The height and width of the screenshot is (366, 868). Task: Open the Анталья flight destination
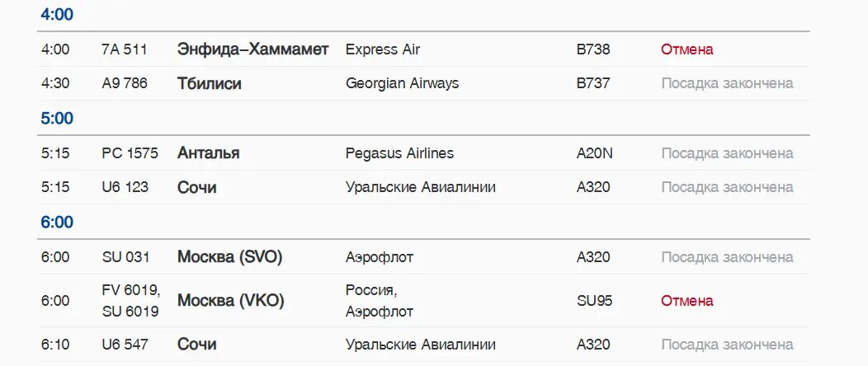pos(208,152)
